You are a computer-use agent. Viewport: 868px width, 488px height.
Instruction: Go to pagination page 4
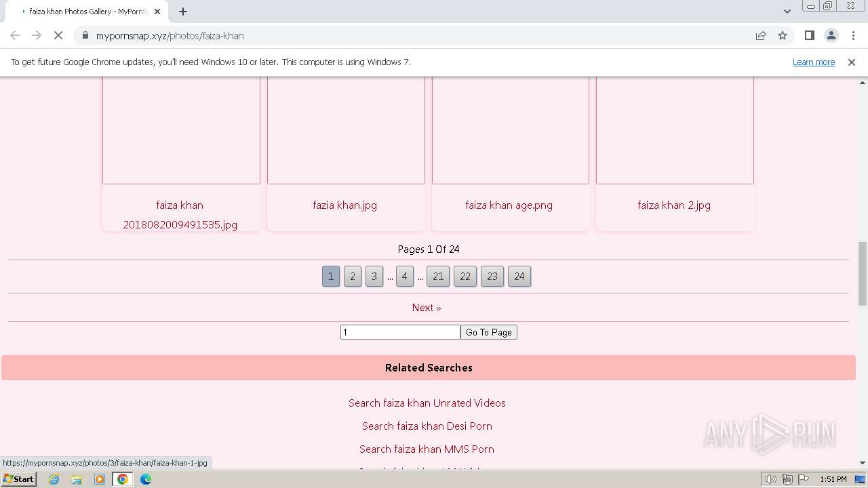coord(405,277)
